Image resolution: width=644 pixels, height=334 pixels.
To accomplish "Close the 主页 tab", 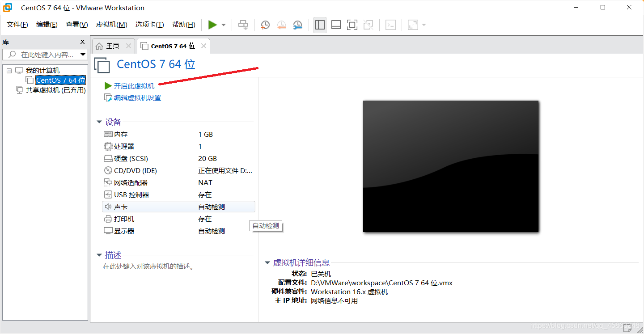I will 128,46.
